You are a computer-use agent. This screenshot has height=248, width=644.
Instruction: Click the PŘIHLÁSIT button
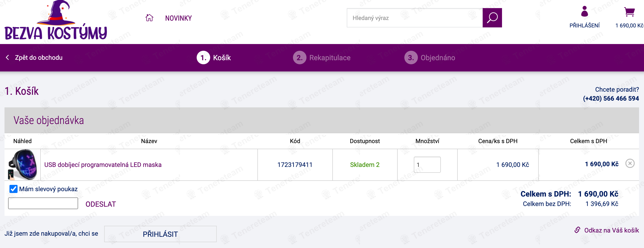pyautogui.click(x=160, y=234)
